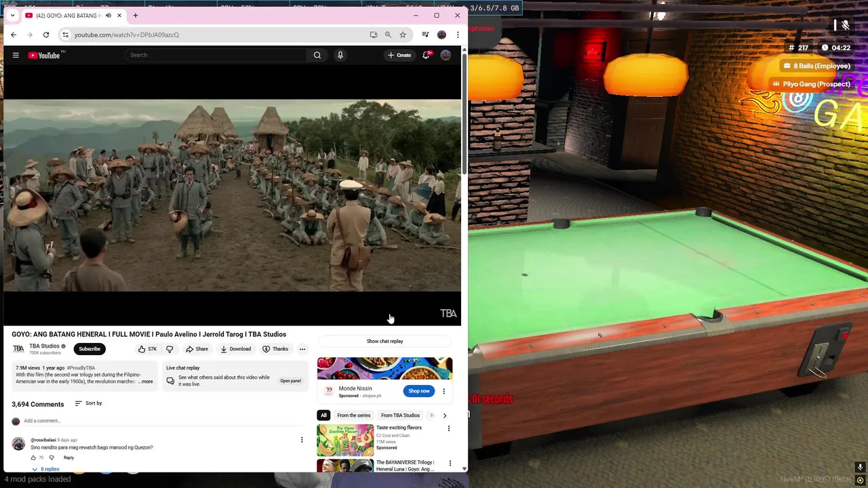Image resolution: width=868 pixels, height=488 pixels.
Task: Click the address bar URL
Action: (127, 35)
